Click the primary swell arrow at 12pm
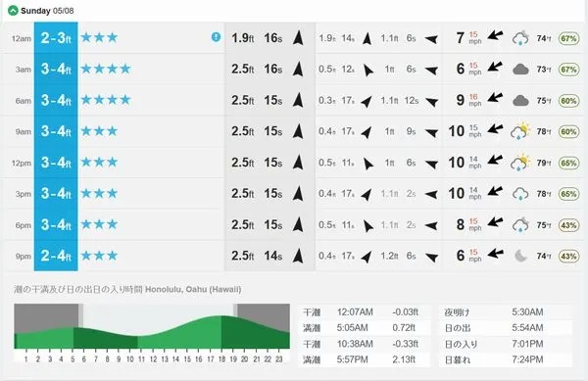 (298, 163)
